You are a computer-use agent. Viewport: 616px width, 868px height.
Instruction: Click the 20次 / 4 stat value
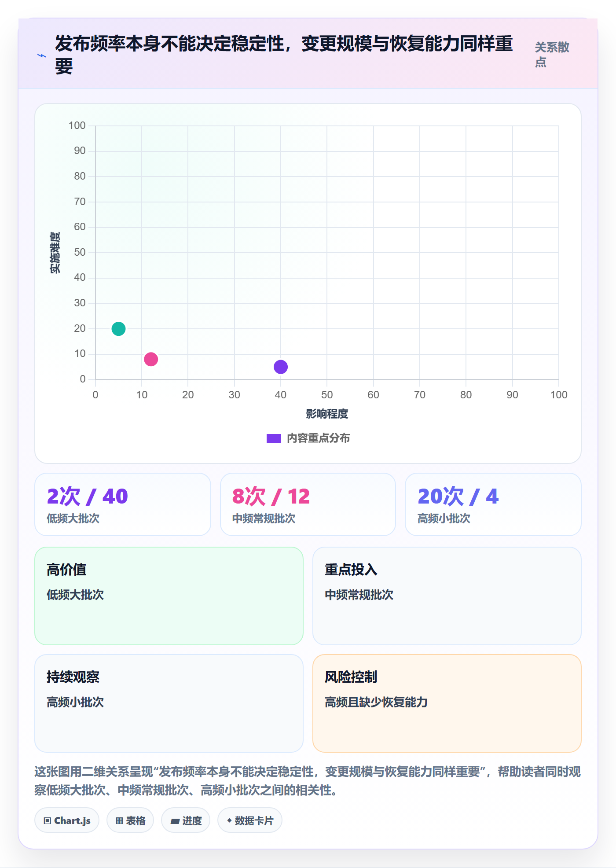click(458, 497)
